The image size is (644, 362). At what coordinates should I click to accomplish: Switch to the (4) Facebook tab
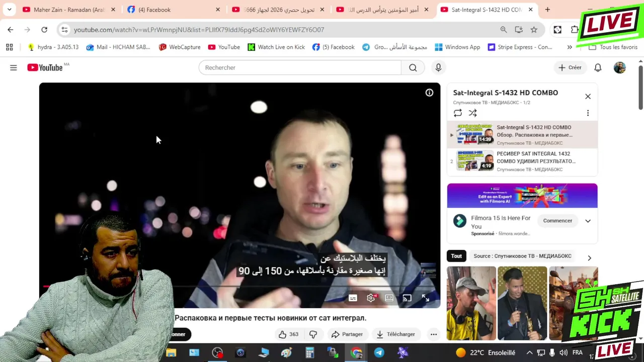(174, 10)
